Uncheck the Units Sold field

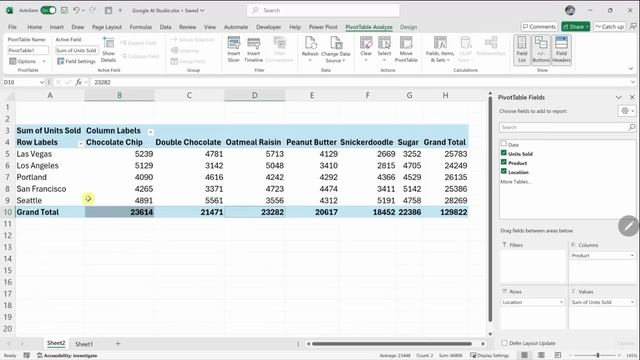click(x=504, y=153)
